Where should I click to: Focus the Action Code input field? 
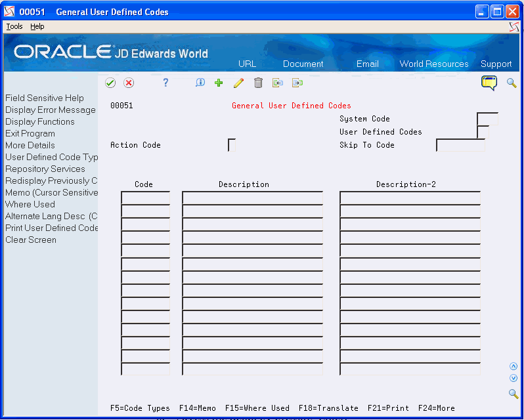tap(232, 145)
